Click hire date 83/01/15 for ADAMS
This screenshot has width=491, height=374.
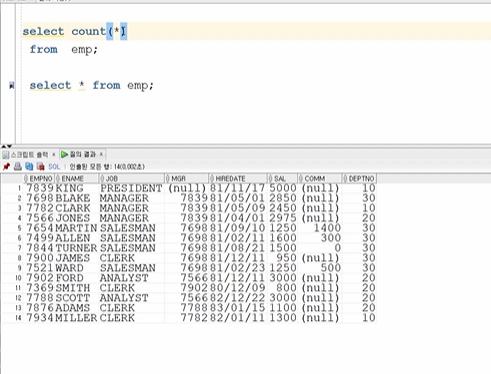tap(237, 308)
